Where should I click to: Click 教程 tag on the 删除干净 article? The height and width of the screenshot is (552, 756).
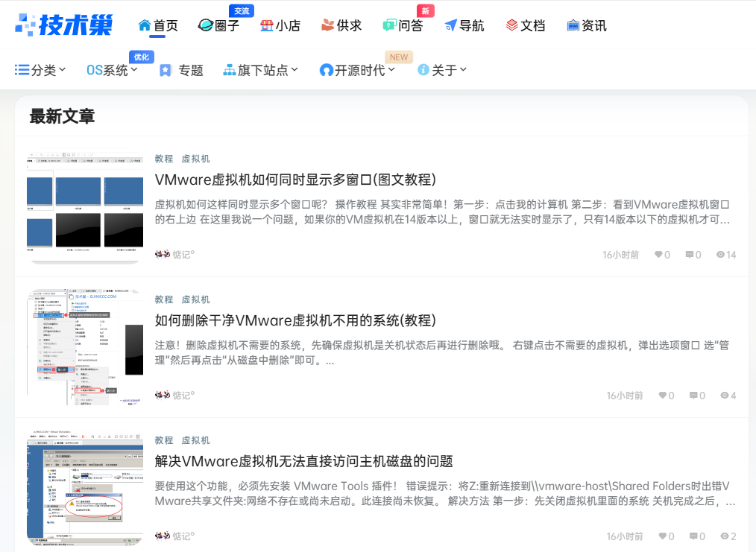[x=164, y=299]
